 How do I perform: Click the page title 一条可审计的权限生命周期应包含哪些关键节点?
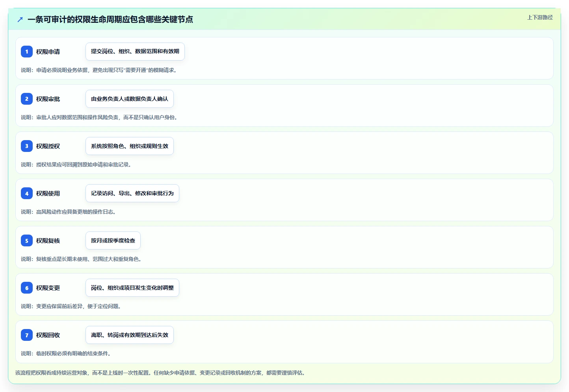[110, 19]
